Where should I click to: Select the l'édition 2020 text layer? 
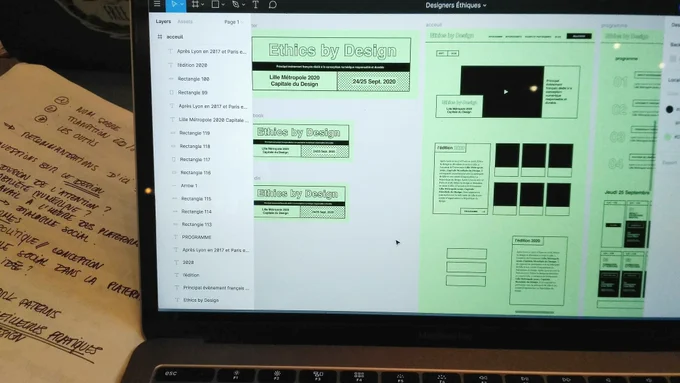[192, 65]
